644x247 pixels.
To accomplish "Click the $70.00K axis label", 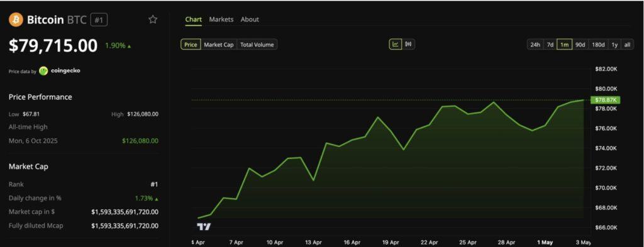I will 606,188.
